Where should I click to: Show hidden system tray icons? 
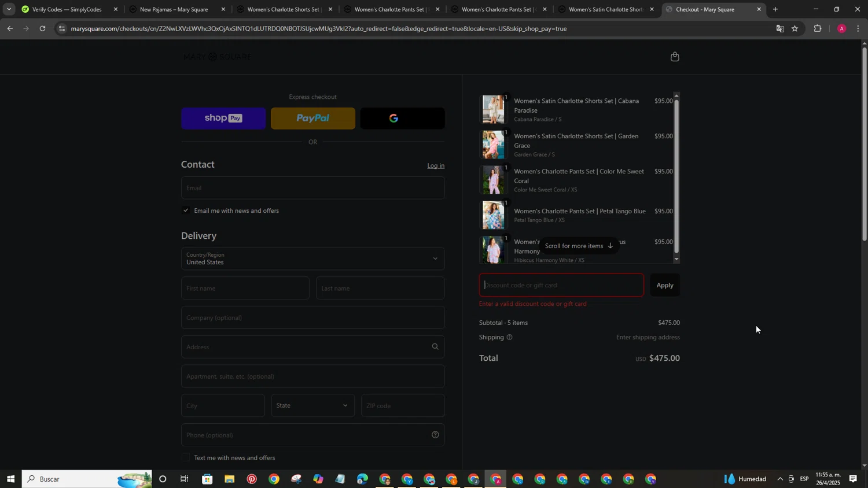pos(779,479)
